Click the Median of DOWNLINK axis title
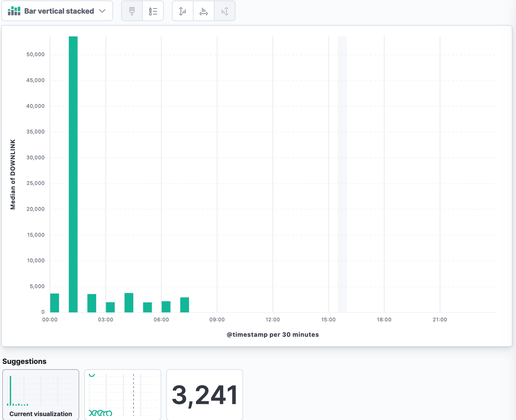This screenshot has height=420, width=516. [x=13, y=174]
